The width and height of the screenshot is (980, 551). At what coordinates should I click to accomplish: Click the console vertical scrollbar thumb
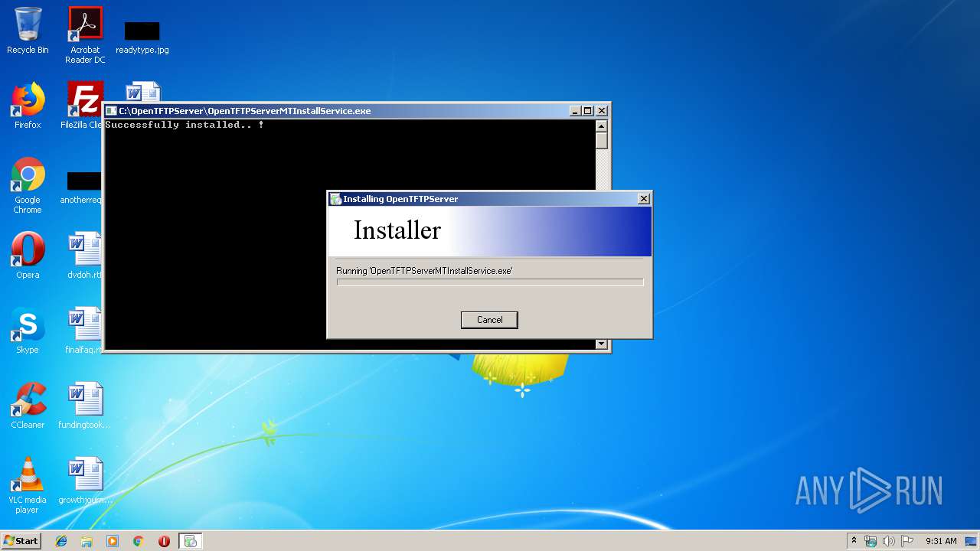602,141
